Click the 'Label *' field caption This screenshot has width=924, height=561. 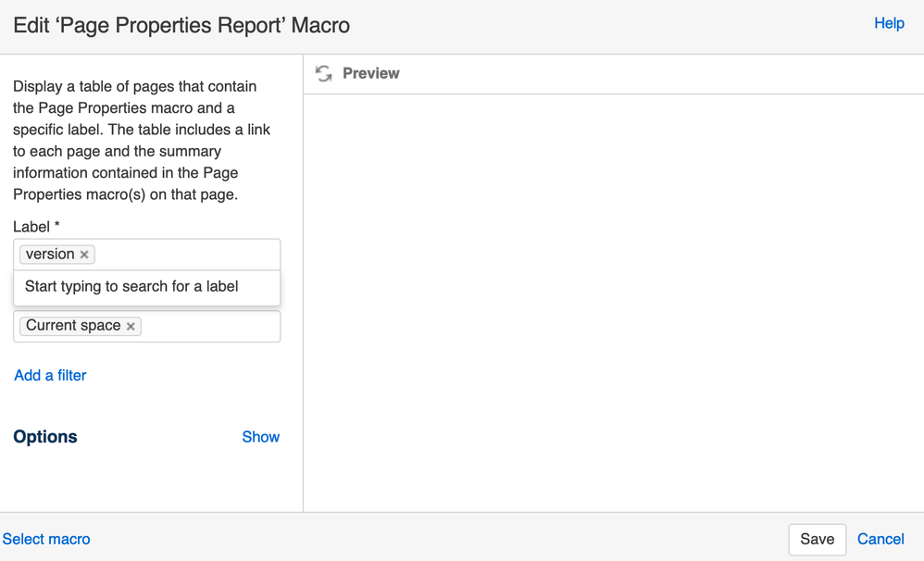click(36, 227)
